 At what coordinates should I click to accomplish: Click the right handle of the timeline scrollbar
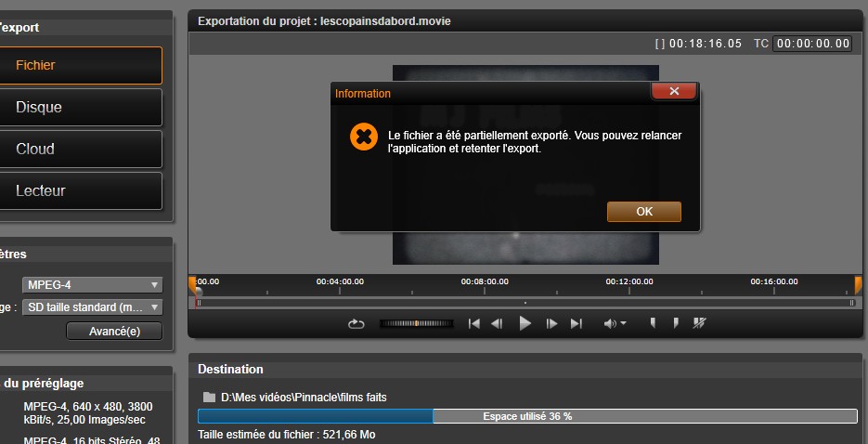(x=852, y=303)
